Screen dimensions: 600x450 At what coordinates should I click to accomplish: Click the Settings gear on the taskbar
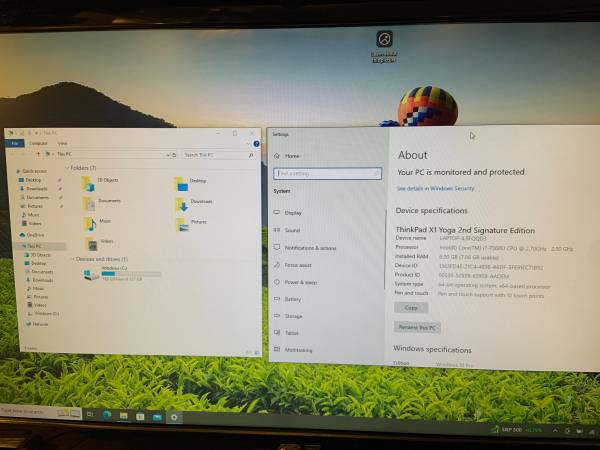[174, 417]
